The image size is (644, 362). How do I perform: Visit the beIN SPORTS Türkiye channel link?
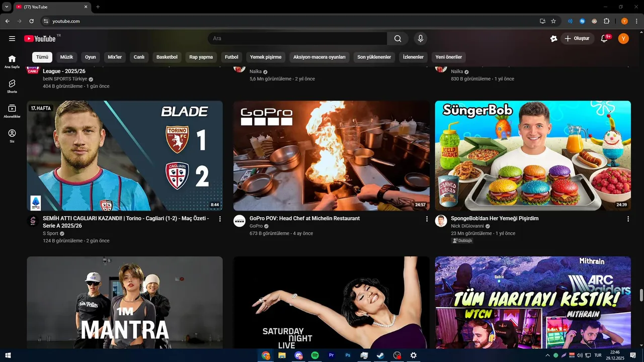point(65,79)
